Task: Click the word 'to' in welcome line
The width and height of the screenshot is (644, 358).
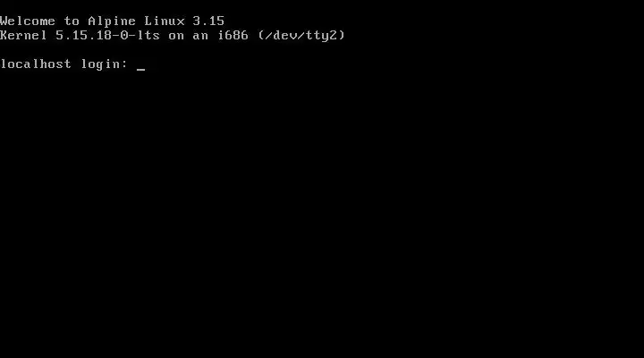Action: click(72, 21)
